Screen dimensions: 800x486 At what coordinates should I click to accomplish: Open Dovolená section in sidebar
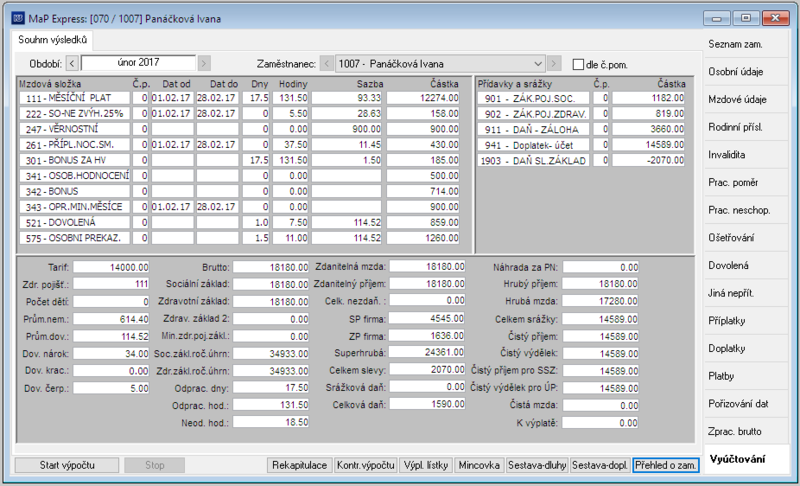728,265
